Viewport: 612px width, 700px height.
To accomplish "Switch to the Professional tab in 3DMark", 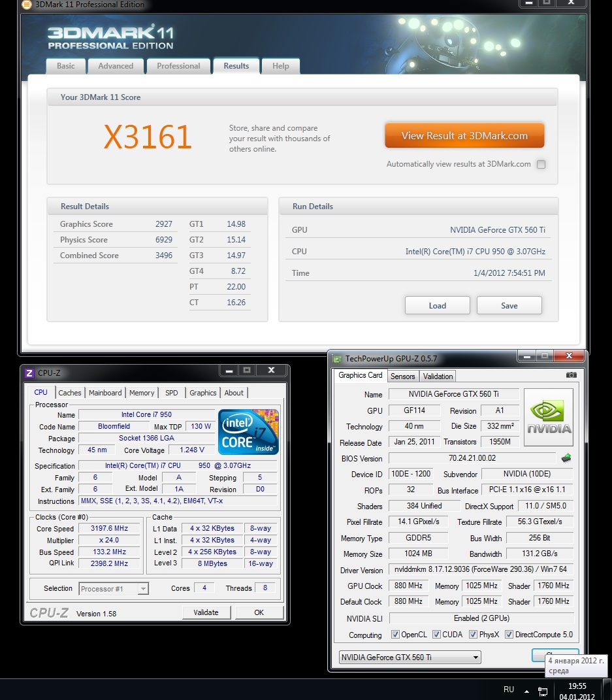I will point(178,66).
